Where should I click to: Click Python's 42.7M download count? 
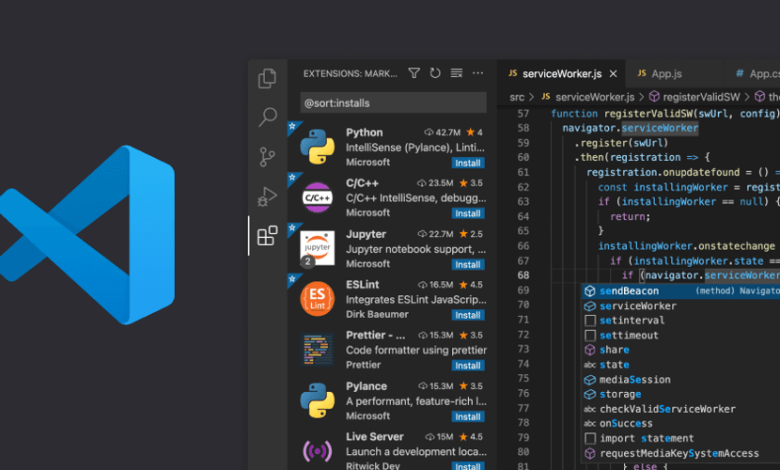tap(442, 132)
